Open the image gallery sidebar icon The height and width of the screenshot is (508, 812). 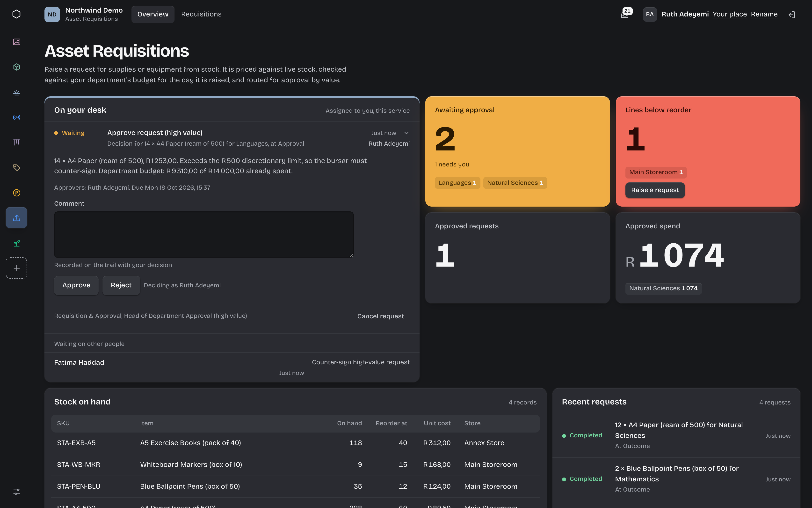point(16,42)
